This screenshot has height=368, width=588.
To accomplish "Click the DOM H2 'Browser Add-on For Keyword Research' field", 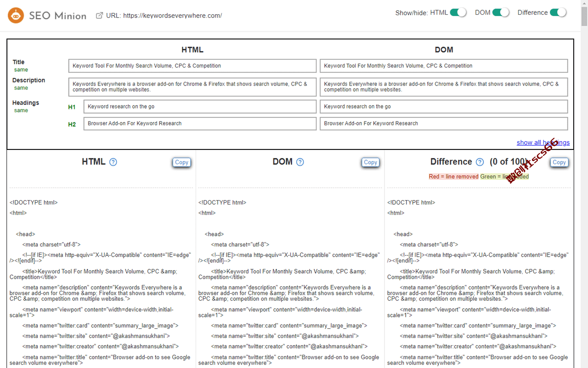I will pos(444,124).
